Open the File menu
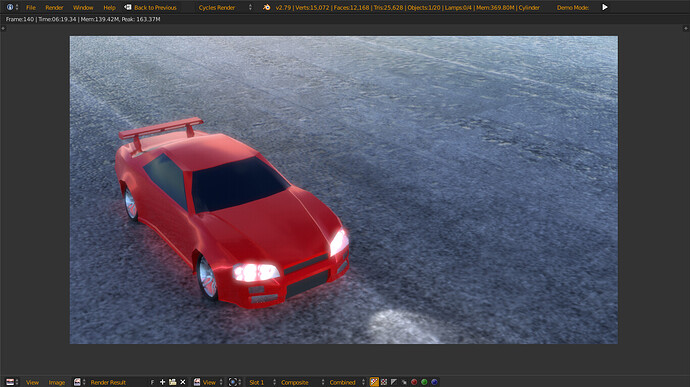This screenshot has height=387, width=690. 31,7
